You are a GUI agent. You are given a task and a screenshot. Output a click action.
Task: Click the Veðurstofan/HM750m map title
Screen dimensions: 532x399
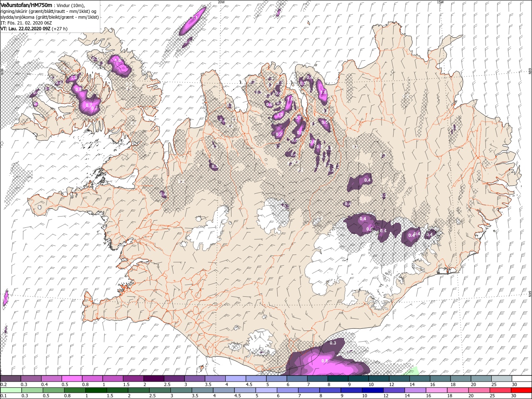(27, 5)
